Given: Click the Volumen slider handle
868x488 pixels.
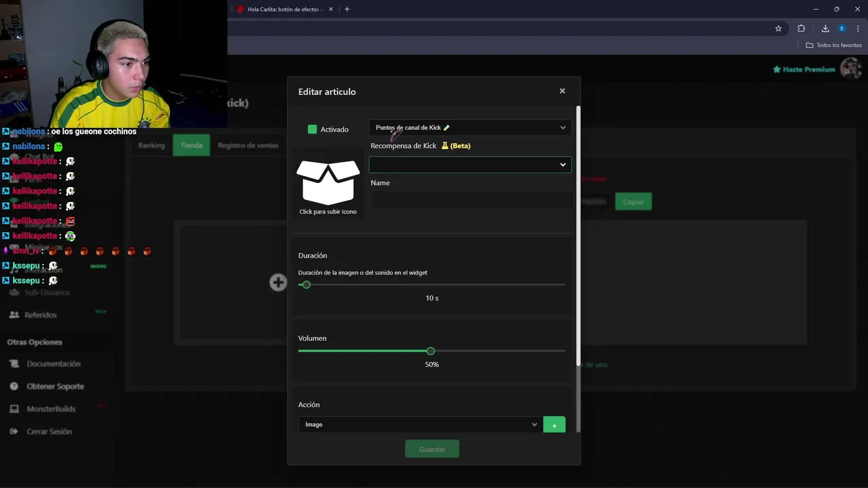Looking at the screenshot, I should click(x=431, y=351).
